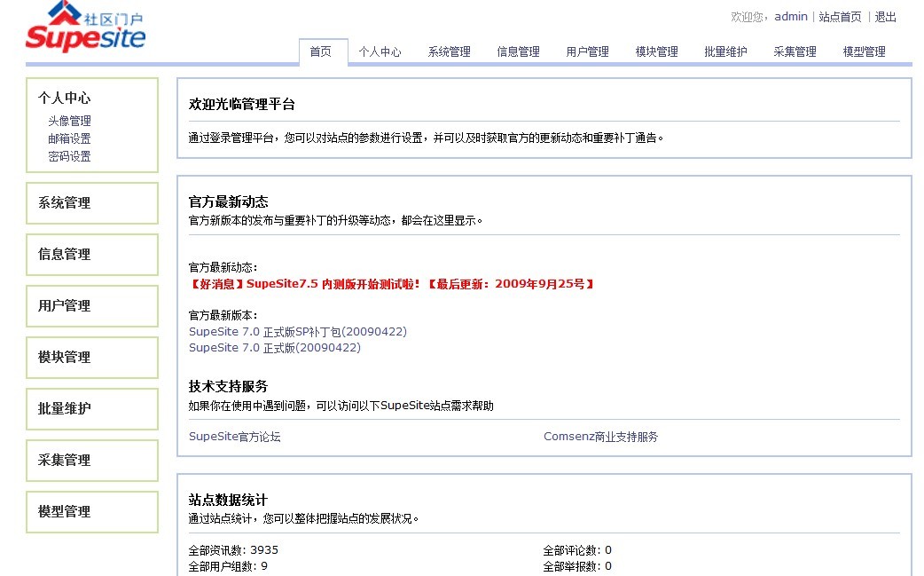Open the 首页 tab
This screenshot has height=576, width=924.
pos(321,51)
